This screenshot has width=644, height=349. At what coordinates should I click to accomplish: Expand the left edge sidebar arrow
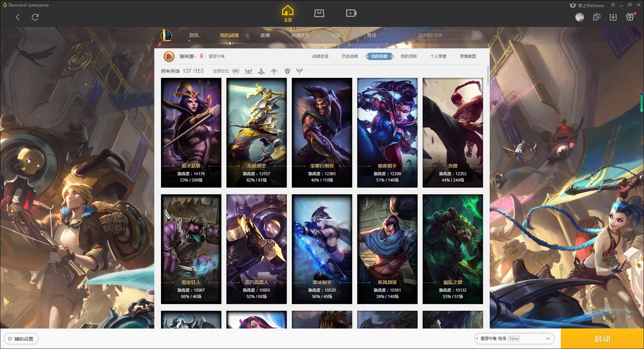click(2, 187)
